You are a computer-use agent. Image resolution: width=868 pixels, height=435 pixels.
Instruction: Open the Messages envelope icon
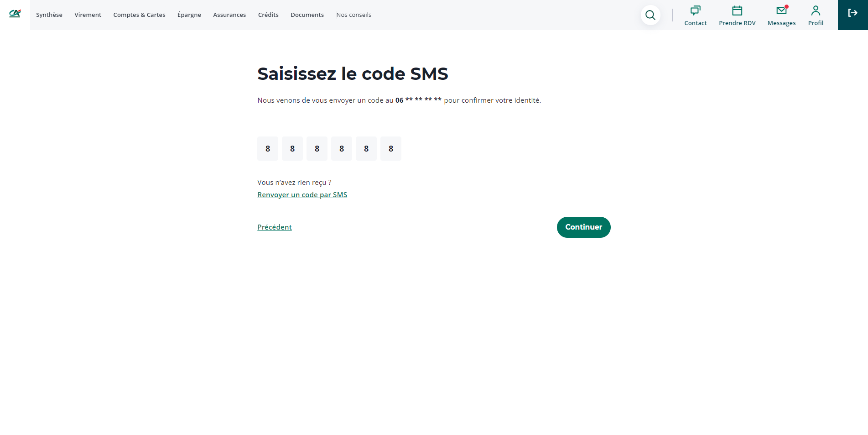tap(781, 10)
